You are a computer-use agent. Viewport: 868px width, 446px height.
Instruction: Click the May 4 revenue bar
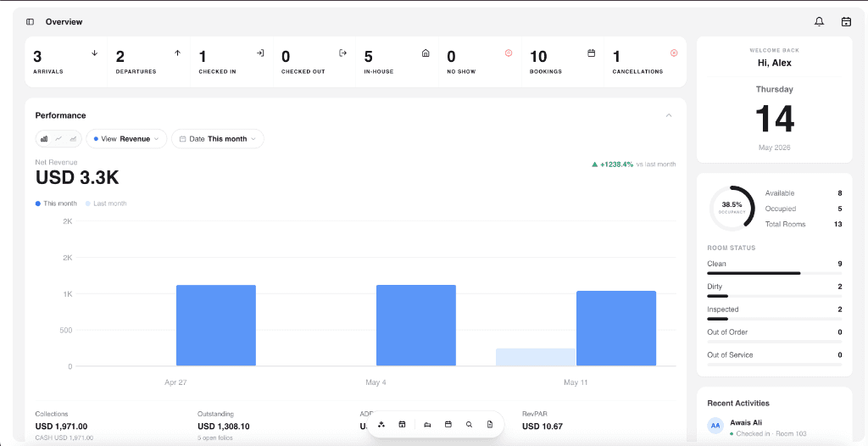pyautogui.click(x=416, y=326)
